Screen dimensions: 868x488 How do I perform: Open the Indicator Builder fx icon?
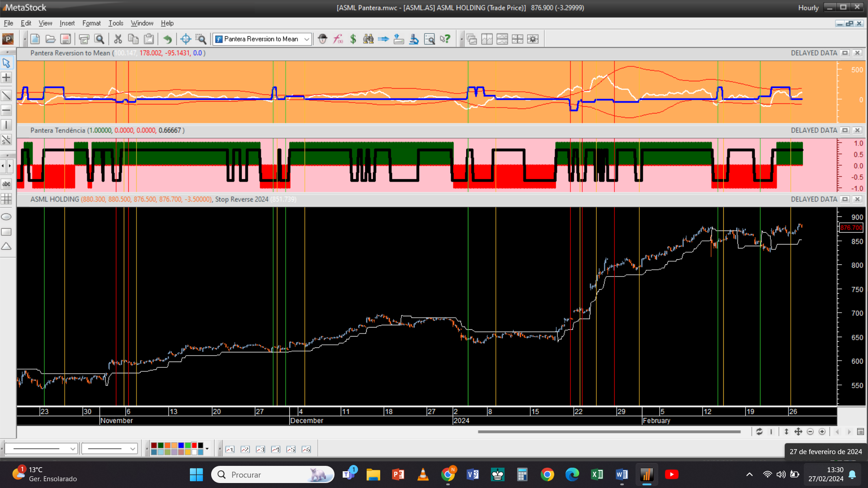[338, 39]
